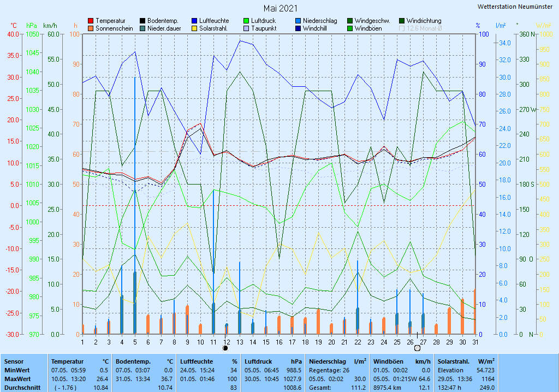This screenshot has height=392, width=559.
Task: Click the green Luftdruck legend icon
Action: click(246, 21)
